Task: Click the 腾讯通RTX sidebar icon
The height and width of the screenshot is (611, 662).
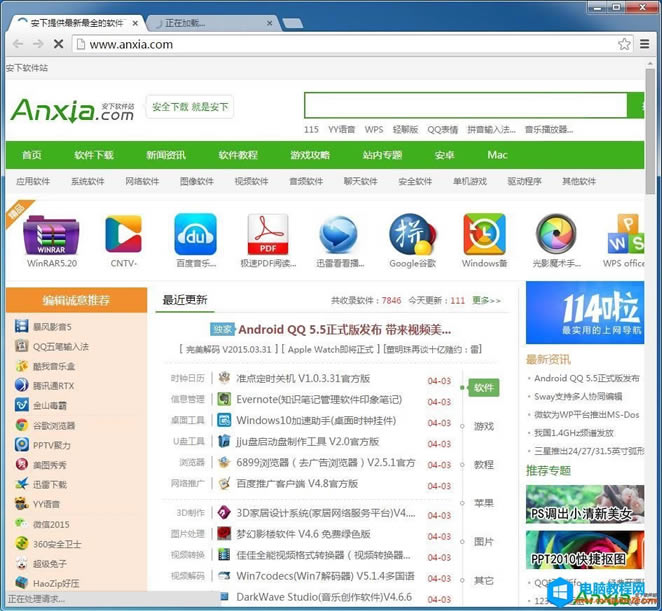Action: (x=22, y=385)
